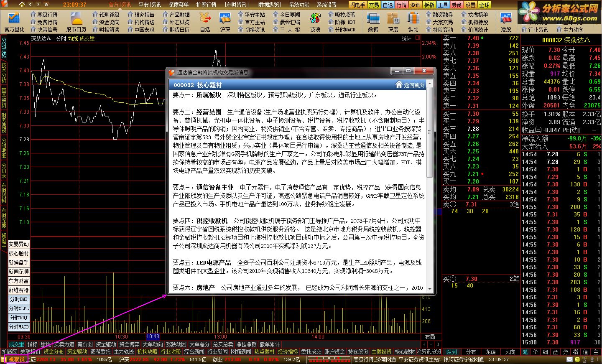This screenshot has width=602, height=364.
Task: Select the 笔 tab under trade list
Action: [525, 352]
